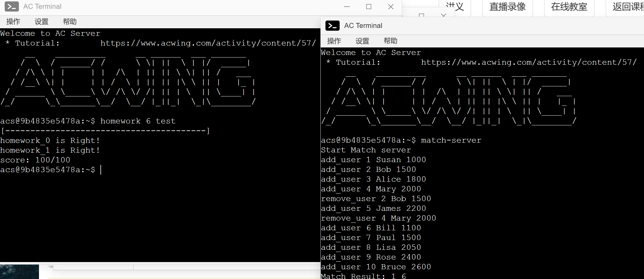Screen dimensions: 644x279
Task: Open 操作 menu in left terminal
Action: (13, 22)
